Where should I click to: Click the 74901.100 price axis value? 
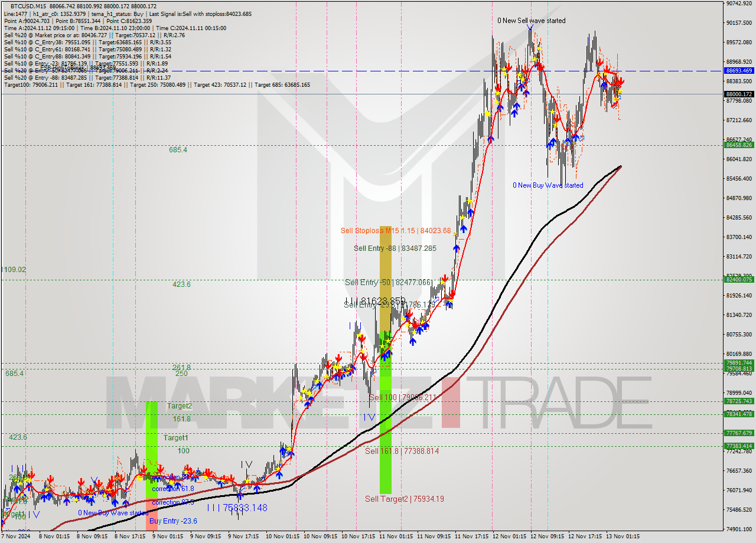(739, 529)
